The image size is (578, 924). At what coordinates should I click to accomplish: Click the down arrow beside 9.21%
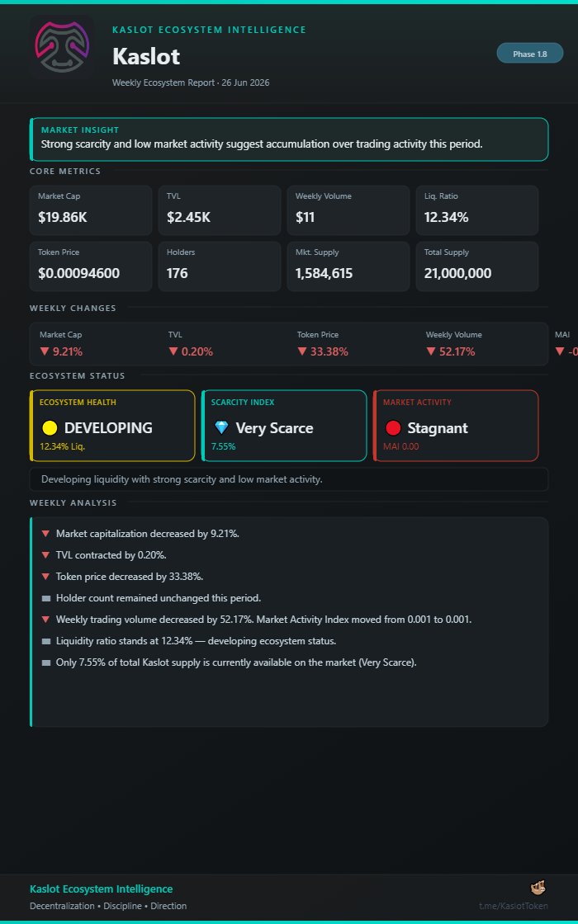45,351
